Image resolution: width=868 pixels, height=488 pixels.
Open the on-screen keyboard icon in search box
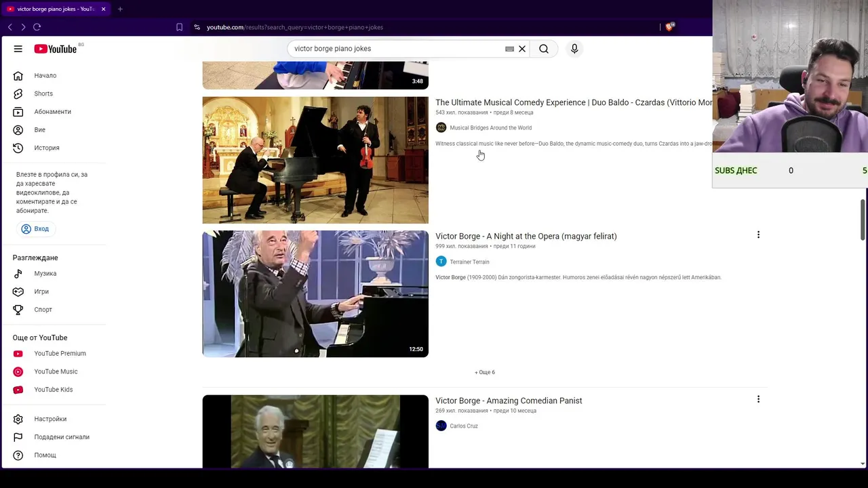pos(510,49)
